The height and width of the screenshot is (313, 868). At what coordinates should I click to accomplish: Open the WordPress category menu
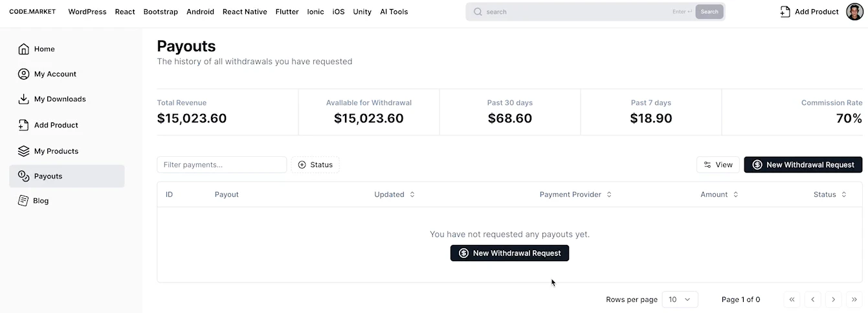(x=87, y=12)
